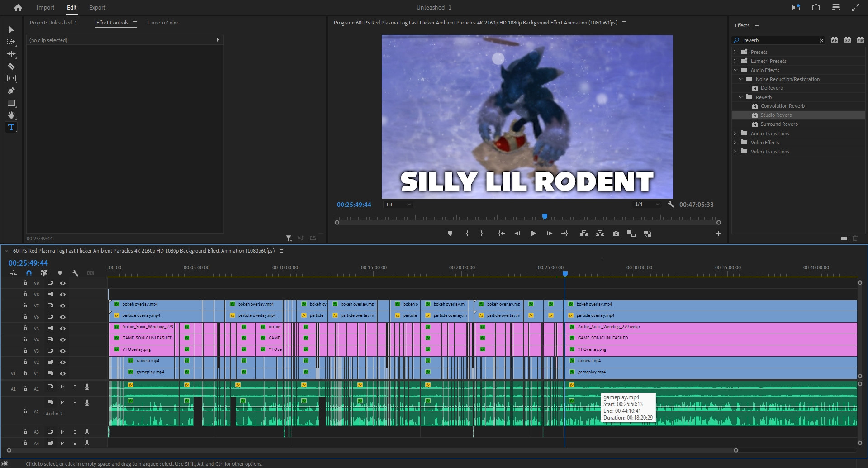Toggle timeline Snap magnet

click(29, 273)
